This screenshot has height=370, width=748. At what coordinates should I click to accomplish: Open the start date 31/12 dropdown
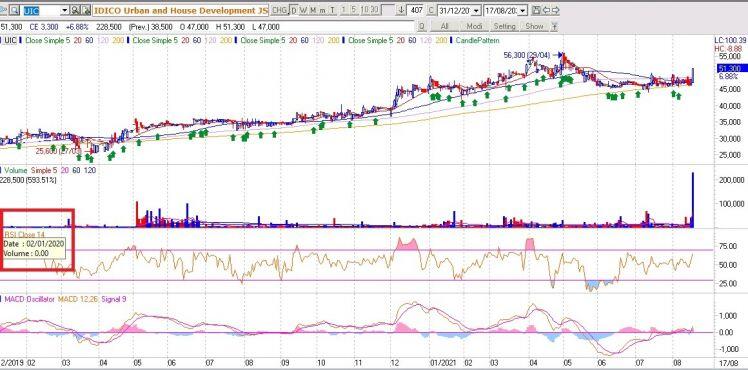pos(477,10)
